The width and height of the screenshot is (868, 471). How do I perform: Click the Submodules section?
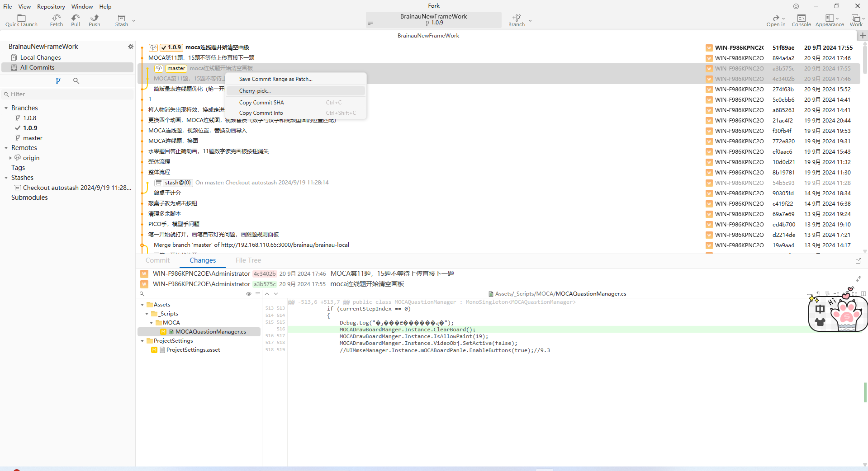click(x=29, y=198)
